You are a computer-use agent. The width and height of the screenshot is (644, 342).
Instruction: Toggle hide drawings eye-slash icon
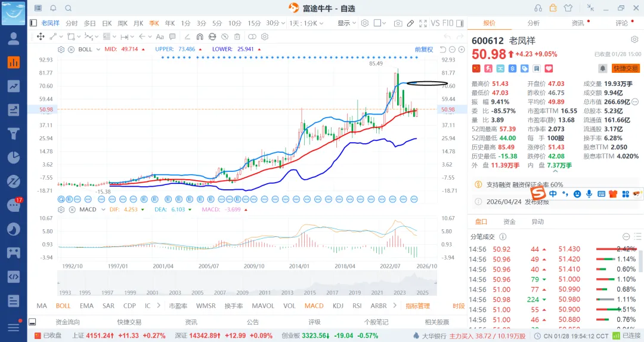pyautogui.click(x=225, y=36)
